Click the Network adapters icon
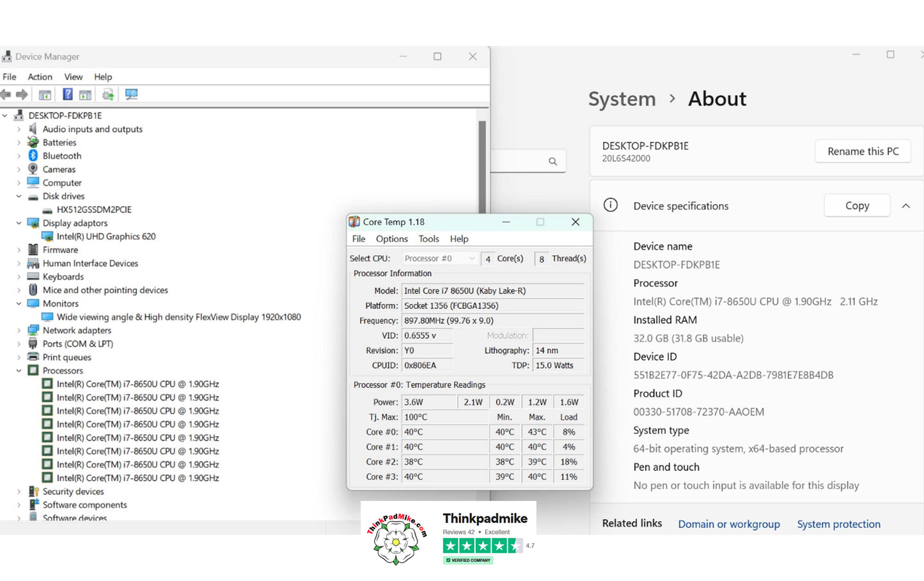924x581 pixels. pos(33,330)
